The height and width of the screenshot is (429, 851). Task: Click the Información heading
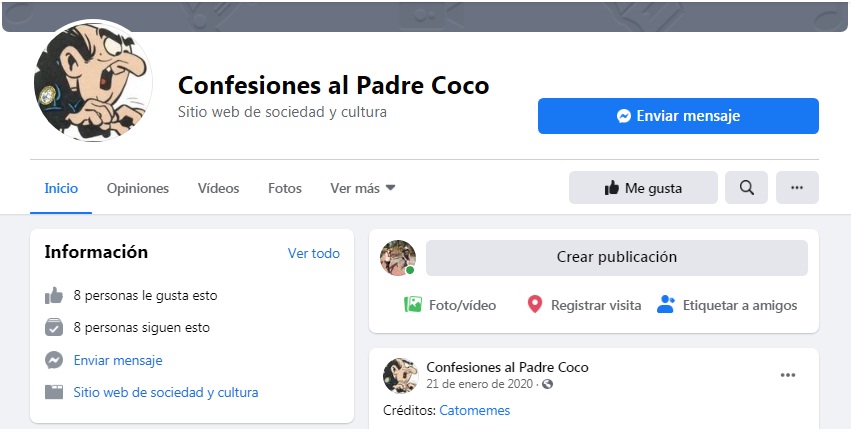(96, 253)
